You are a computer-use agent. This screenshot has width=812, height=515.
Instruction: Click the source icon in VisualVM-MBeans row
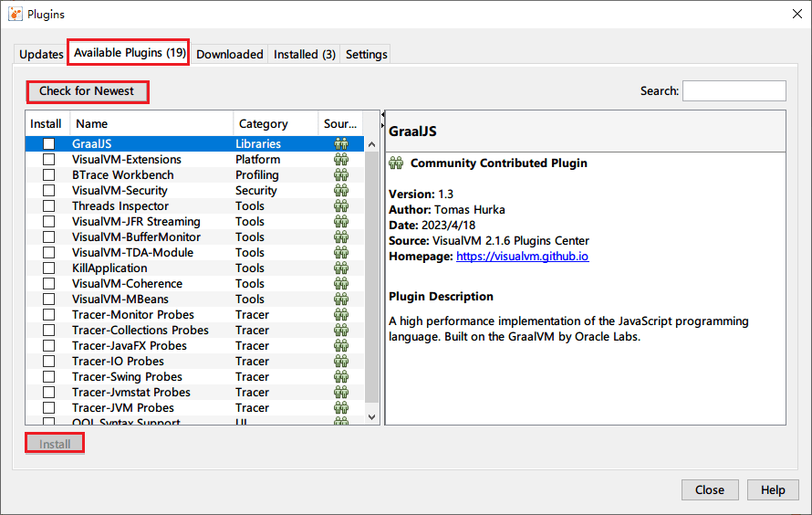tap(340, 300)
